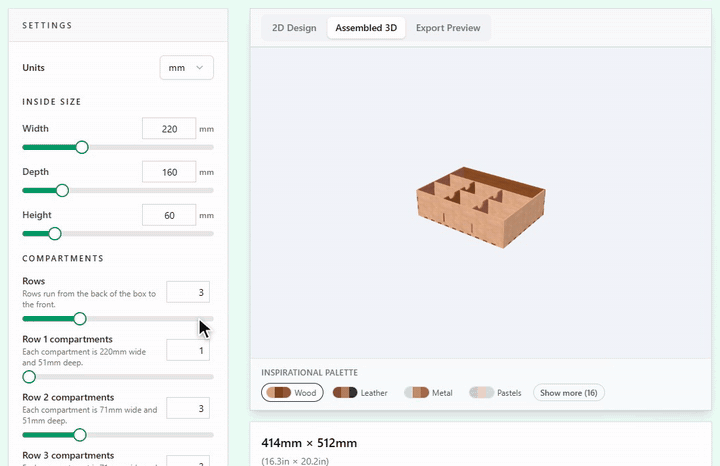Select the Leather palette
The height and width of the screenshot is (466, 720).
coord(360,393)
